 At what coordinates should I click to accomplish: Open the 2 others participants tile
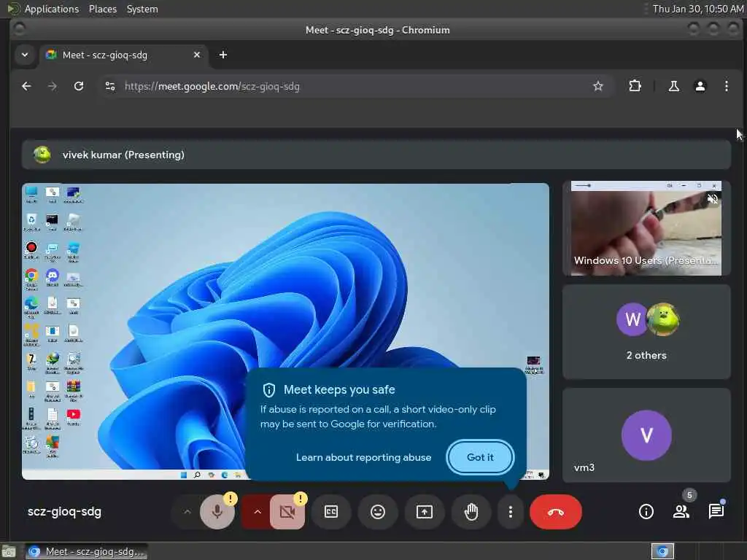pyautogui.click(x=646, y=332)
